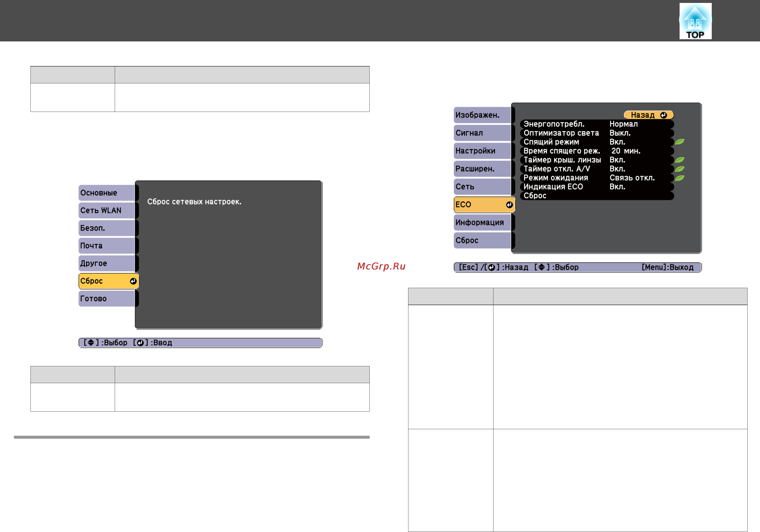Click the Назад button in ECO menu
This screenshot has height=532, width=760.
(649, 115)
